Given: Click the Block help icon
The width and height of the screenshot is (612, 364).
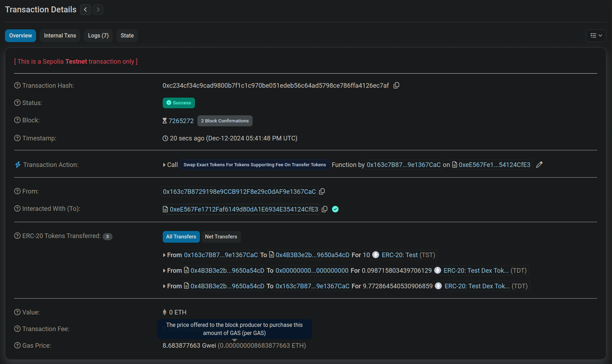Looking at the screenshot, I should (x=17, y=120).
